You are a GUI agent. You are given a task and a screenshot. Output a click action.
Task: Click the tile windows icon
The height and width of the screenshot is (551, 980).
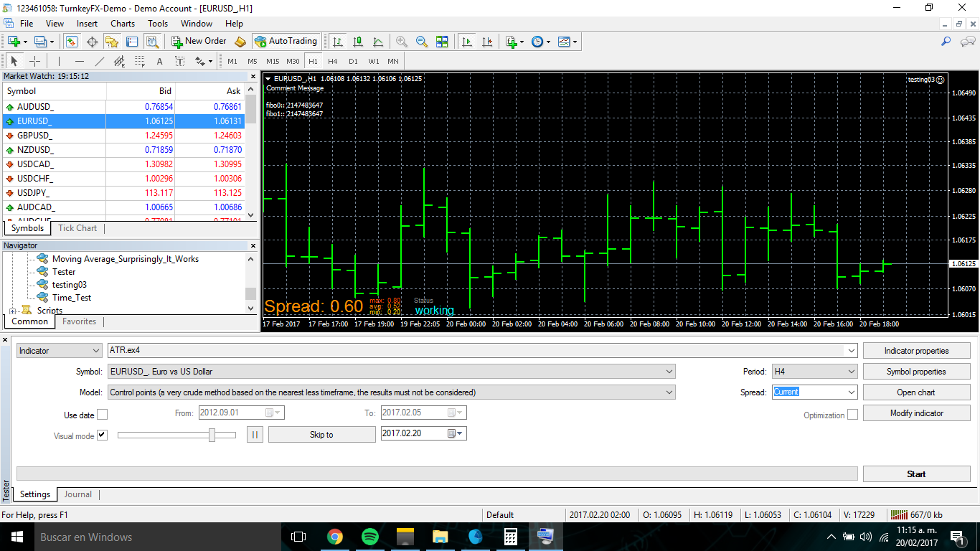click(442, 42)
